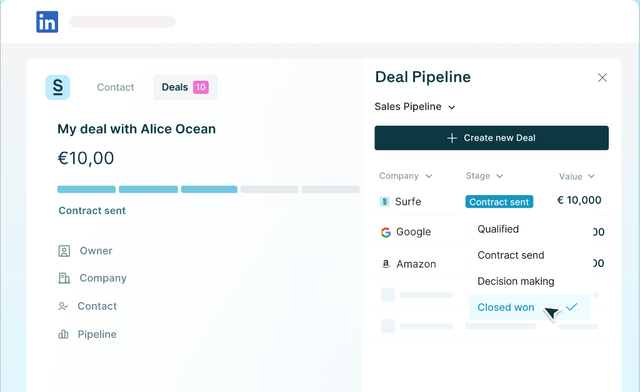Choose Qualified in the stage menu
640x392 pixels.
tap(498, 229)
